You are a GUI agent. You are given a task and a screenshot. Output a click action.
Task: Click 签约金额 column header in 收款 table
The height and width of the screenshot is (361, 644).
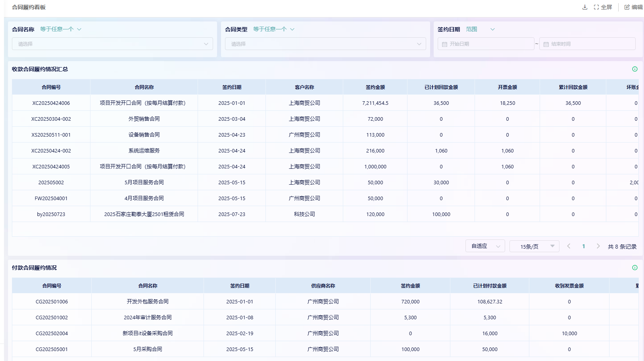(x=375, y=87)
